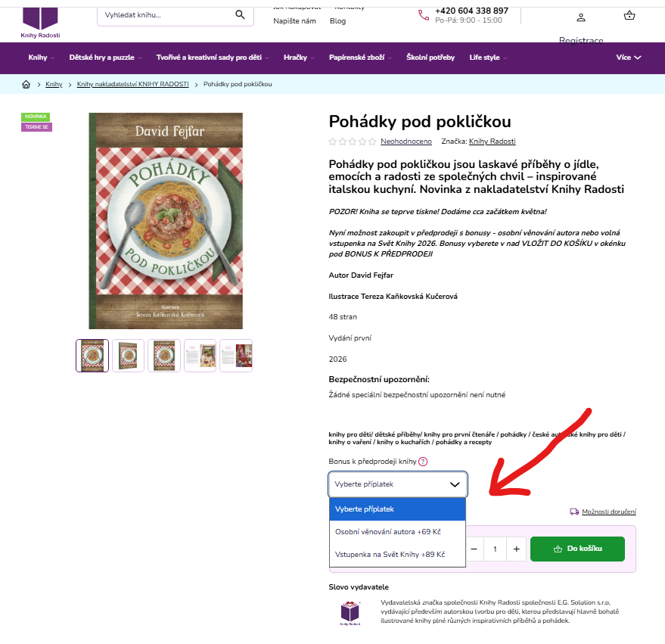Viewport: 665px width, 644px height.
Task: Open the user account icon
Action: tap(581, 17)
